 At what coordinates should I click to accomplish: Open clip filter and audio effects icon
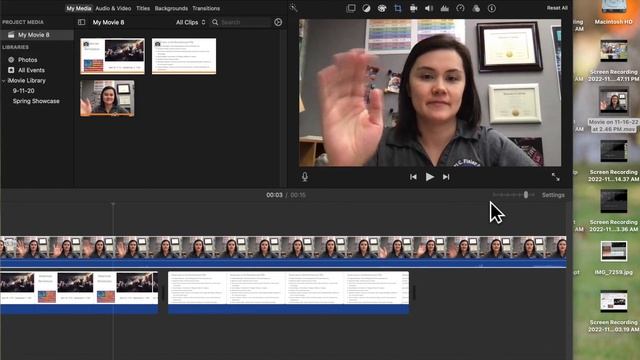click(476, 8)
